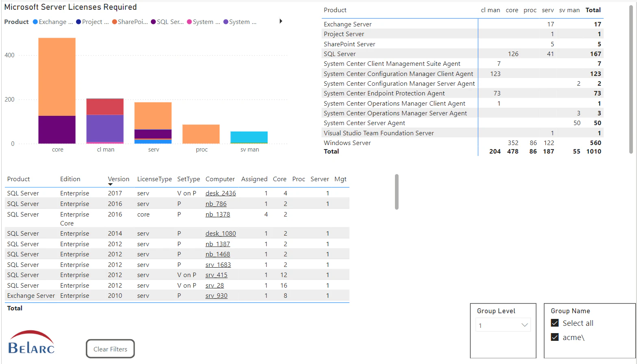Click the pink System Center legend marker
This screenshot has height=364, width=637.
tap(188, 22)
